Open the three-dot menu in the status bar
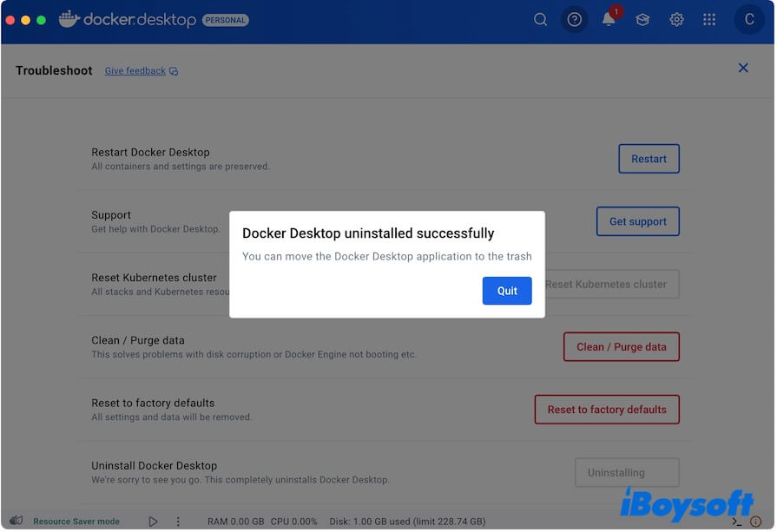 [178, 522]
